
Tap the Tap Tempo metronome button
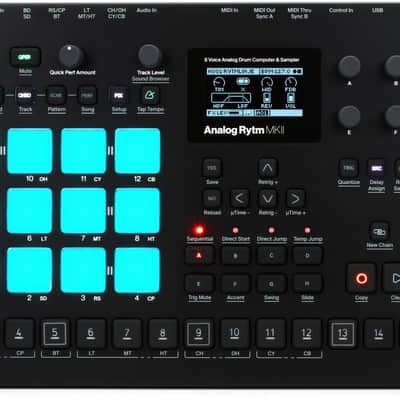(x=150, y=96)
